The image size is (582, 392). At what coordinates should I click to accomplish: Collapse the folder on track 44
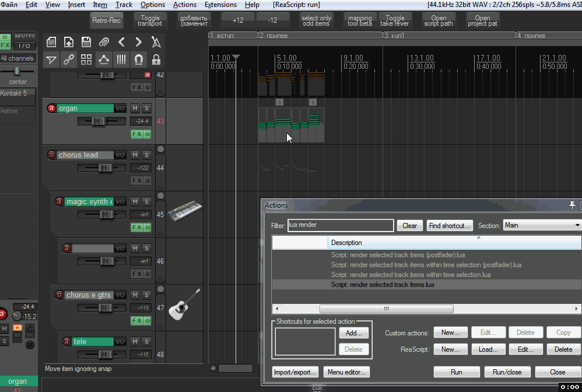pos(160,150)
